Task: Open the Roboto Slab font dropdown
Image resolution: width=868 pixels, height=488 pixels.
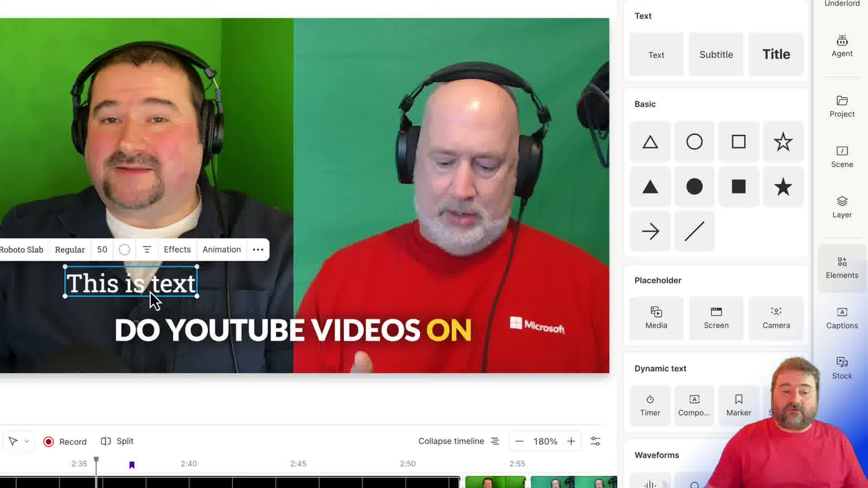Action: point(21,249)
